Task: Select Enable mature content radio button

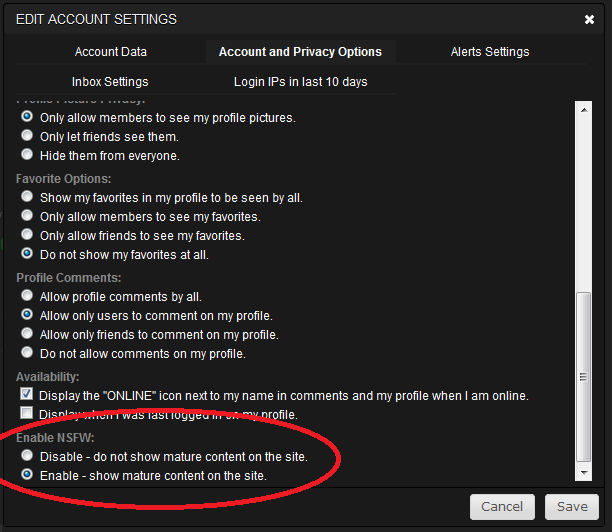Action: (27, 475)
